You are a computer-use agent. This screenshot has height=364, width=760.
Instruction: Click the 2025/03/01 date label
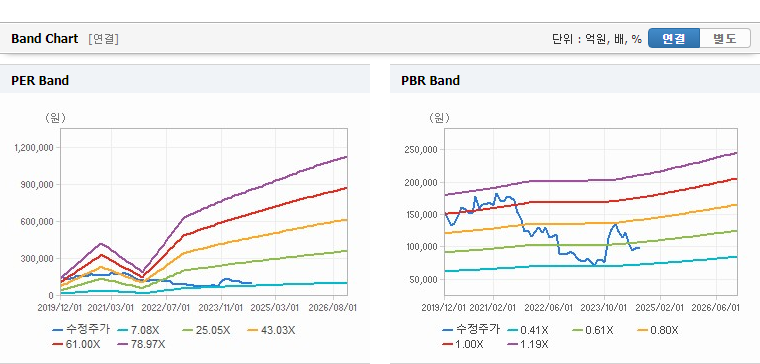[x=276, y=307]
